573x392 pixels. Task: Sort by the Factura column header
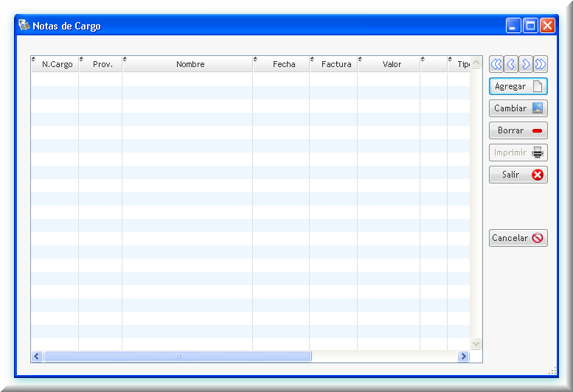tap(333, 64)
